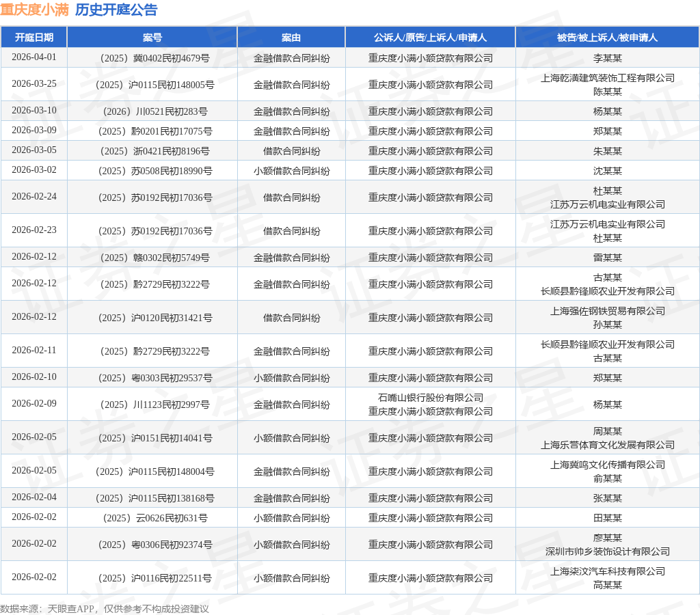Click defendant 上海冀鸣文化传播有限公司
This screenshot has width=700, height=615.
tap(607, 465)
